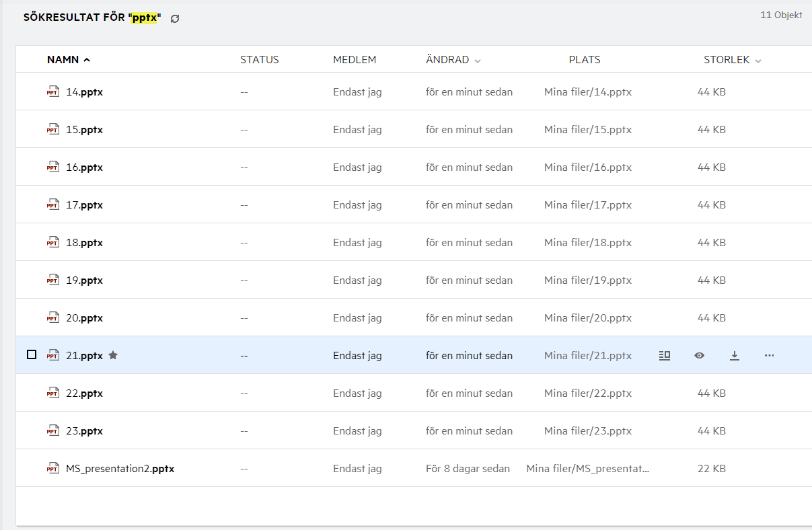The width and height of the screenshot is (812, 530).
Task: Open the MS_presentation2.pptx file name
Action: pos(120,469)
